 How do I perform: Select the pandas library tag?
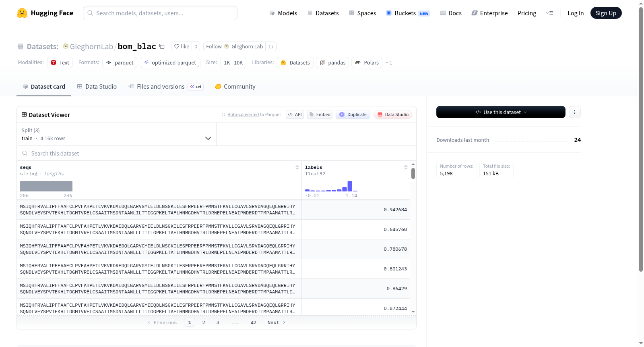click(x=332, y=62)
